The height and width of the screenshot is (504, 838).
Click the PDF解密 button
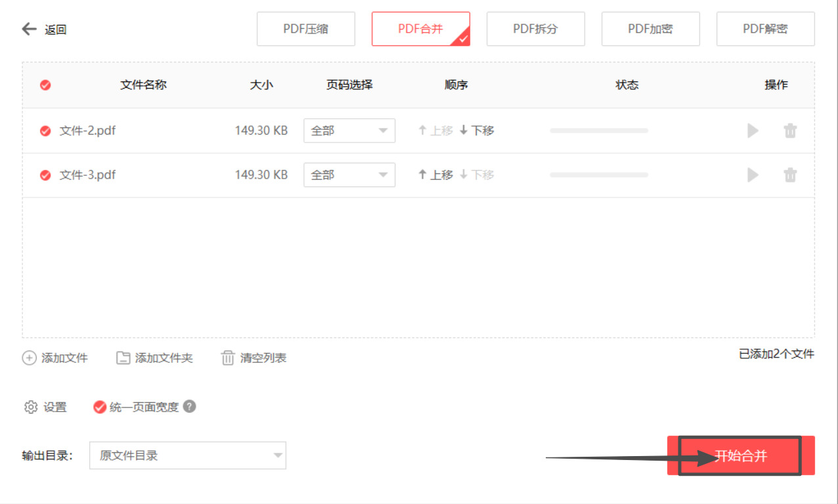[765, 28]
